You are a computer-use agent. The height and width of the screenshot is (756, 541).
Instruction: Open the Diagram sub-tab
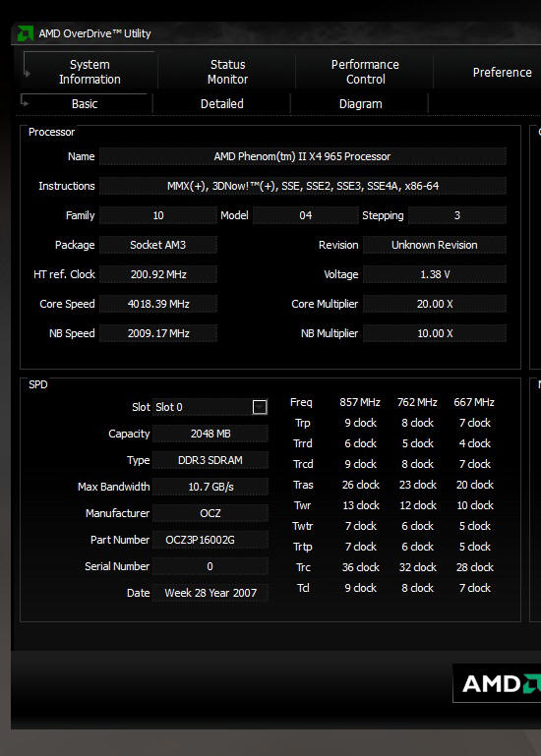[x=361, y=103]
